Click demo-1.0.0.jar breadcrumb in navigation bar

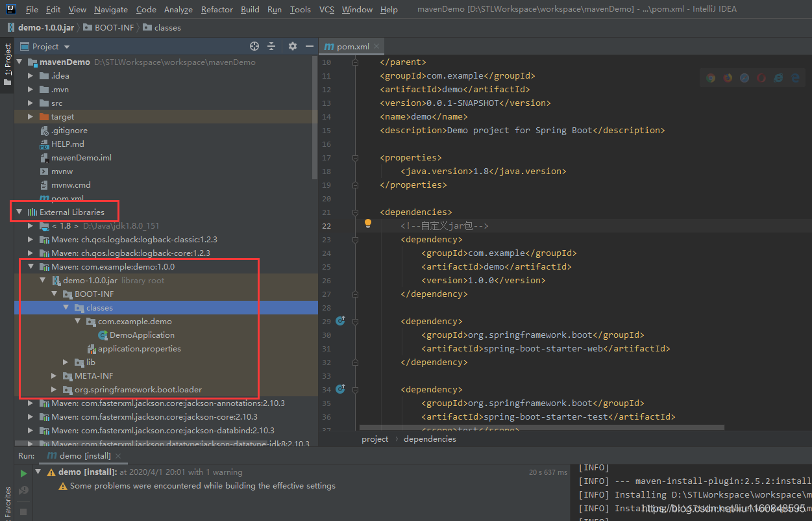[40, 27]
